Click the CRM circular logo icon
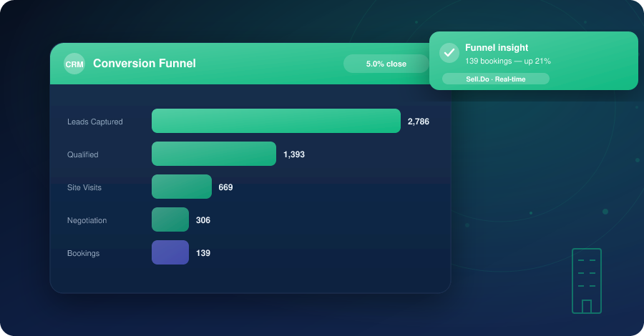The height and width of the screenshot is (336, 644). point(74,64)
